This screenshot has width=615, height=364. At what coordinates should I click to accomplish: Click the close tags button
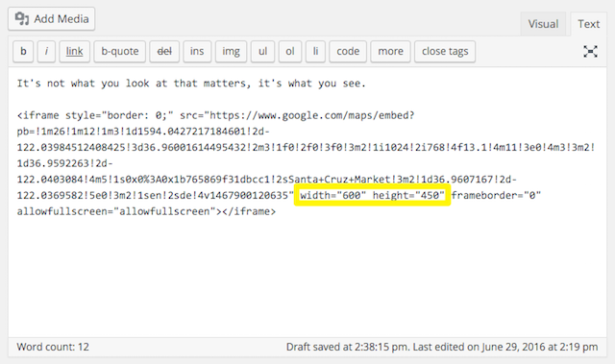(x=445, y=51)
